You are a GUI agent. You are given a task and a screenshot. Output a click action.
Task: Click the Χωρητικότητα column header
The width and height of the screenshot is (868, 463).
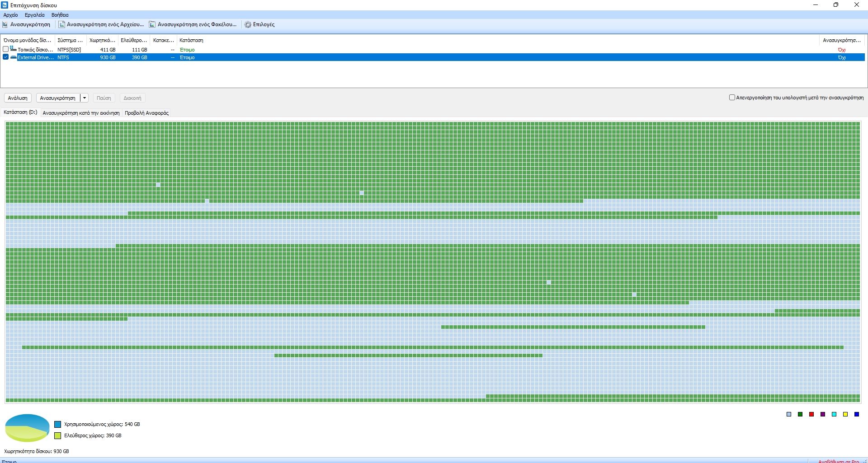coord(102,40)
